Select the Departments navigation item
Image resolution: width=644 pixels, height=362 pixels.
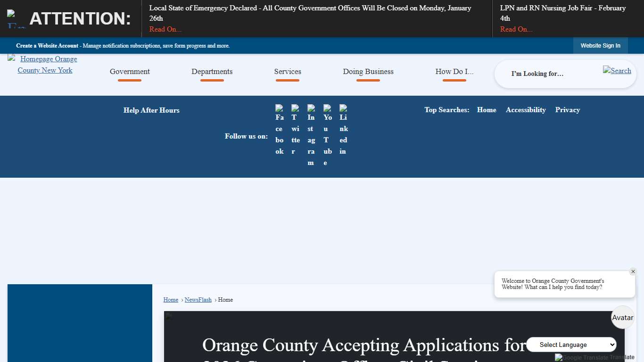click(x=212, y=71)
